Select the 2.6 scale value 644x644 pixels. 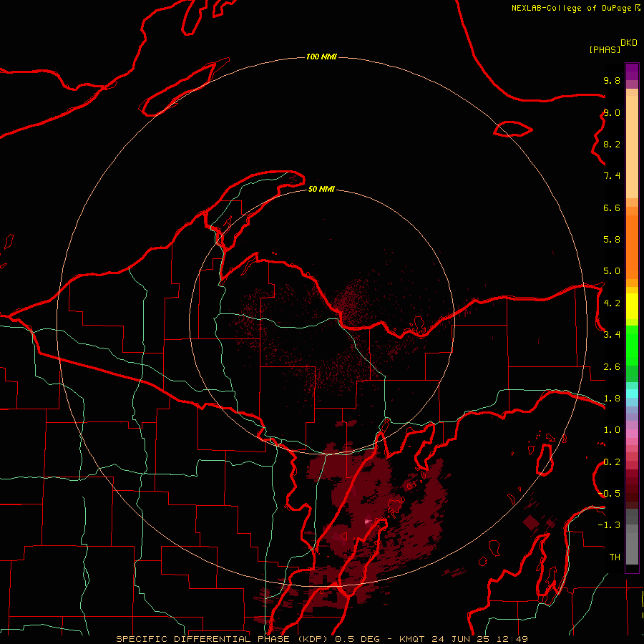click(x=612, y=366)
